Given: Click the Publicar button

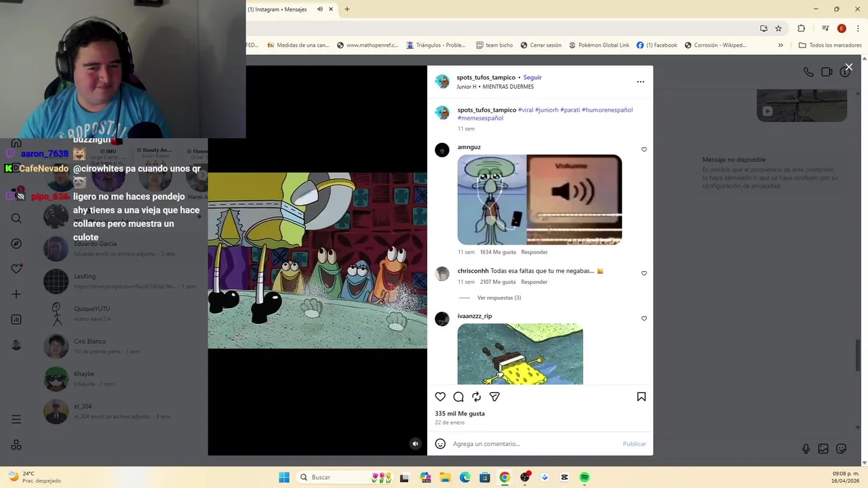Looking at the screenshot, I should click(x=634, y=444).
